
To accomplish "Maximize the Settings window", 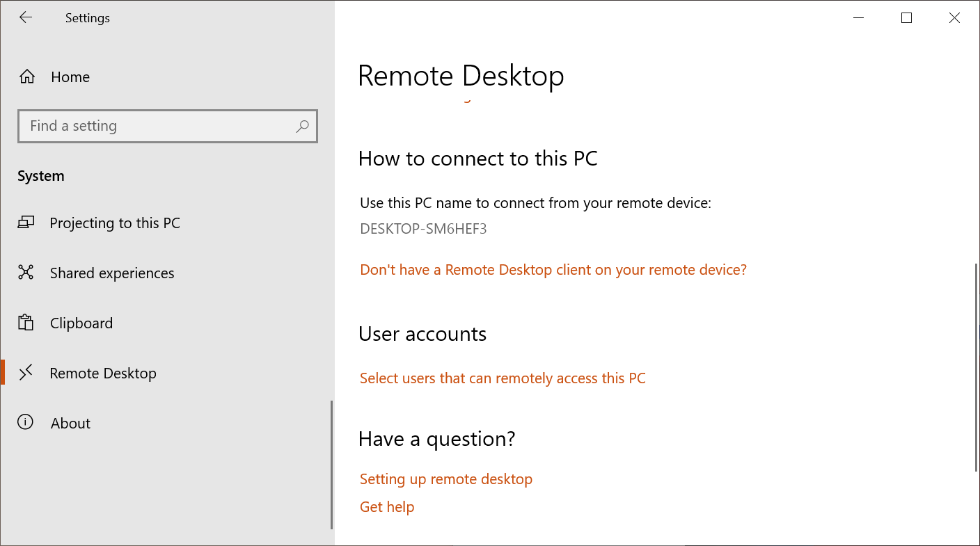I will (906, 18).
